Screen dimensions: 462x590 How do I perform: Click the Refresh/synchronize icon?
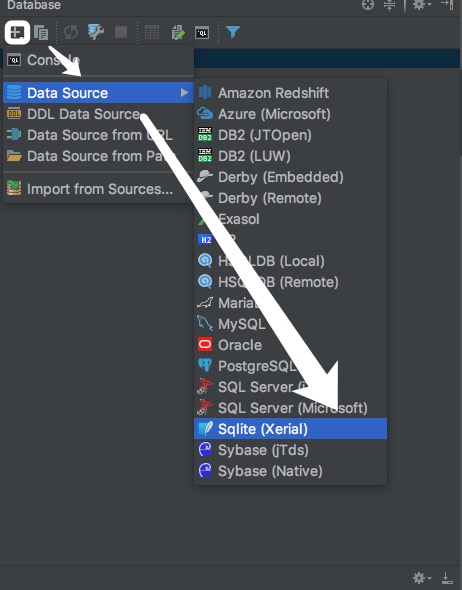click(70, 33)
